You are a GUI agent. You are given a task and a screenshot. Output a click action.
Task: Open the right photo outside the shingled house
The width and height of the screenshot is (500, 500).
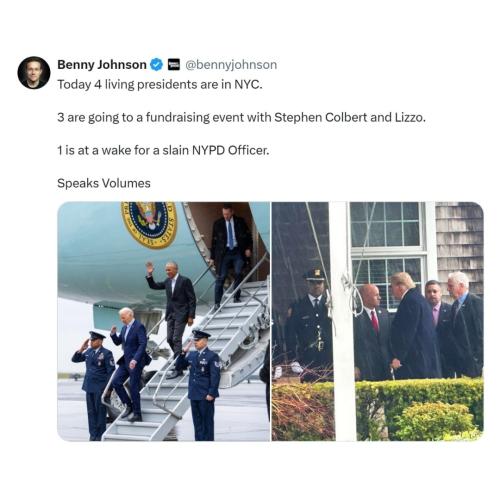tap(378, 321)
